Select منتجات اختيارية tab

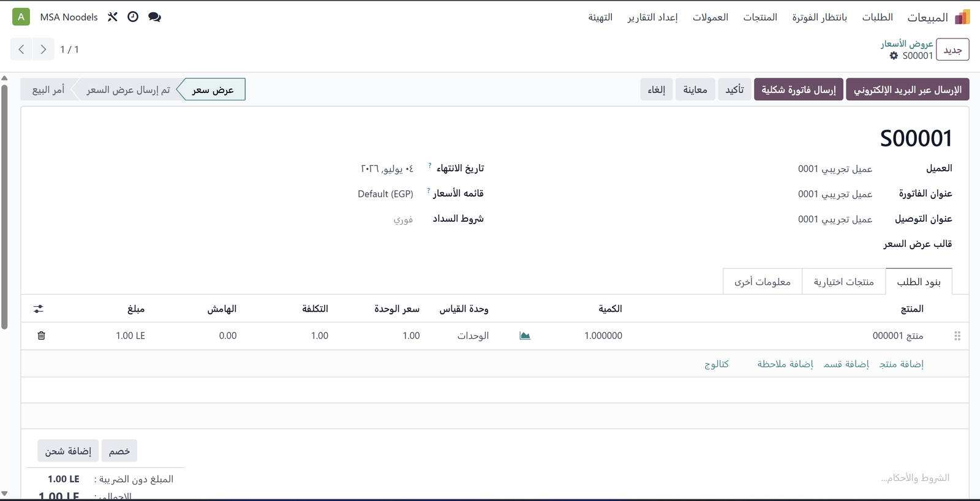[843, 282]
